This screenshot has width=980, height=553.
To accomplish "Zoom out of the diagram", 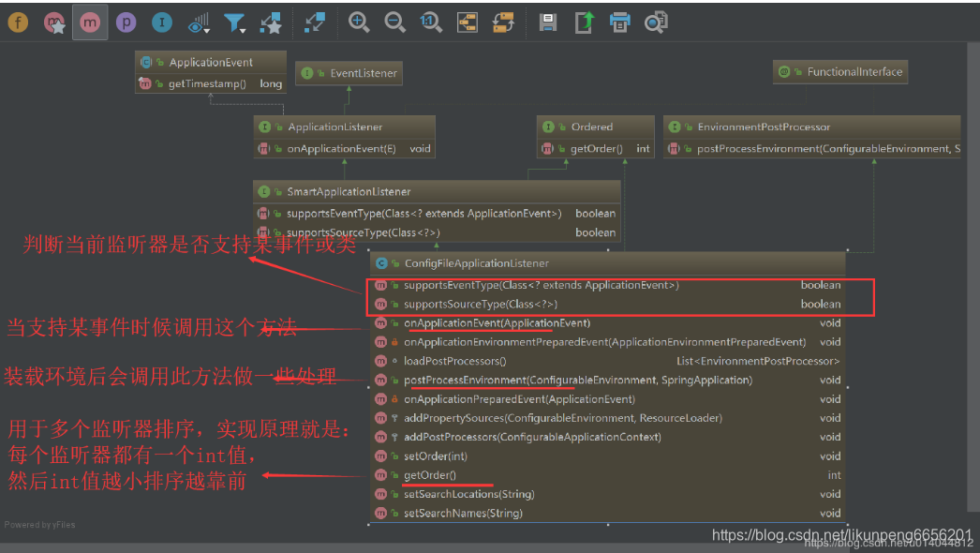I will click(x=395, y=22).
